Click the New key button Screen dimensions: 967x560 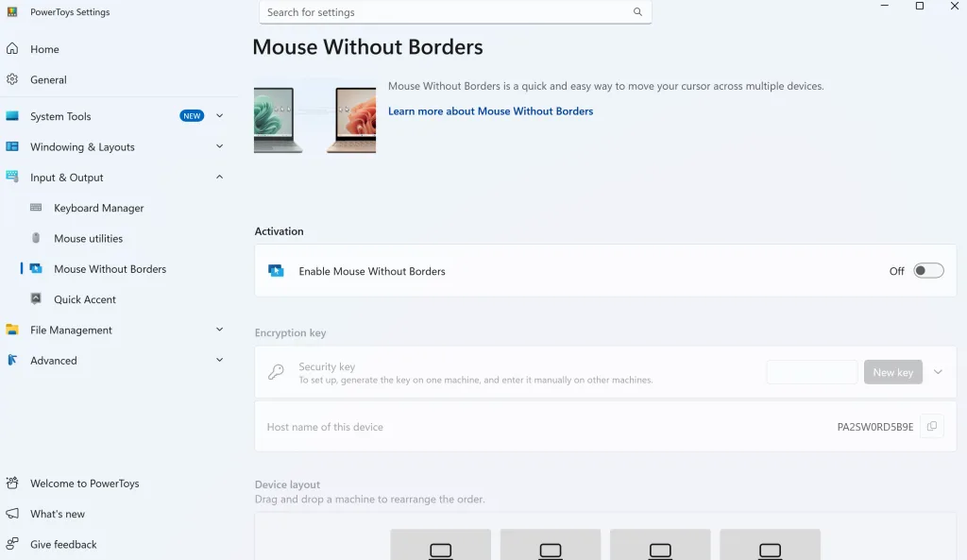coord(892,371)
